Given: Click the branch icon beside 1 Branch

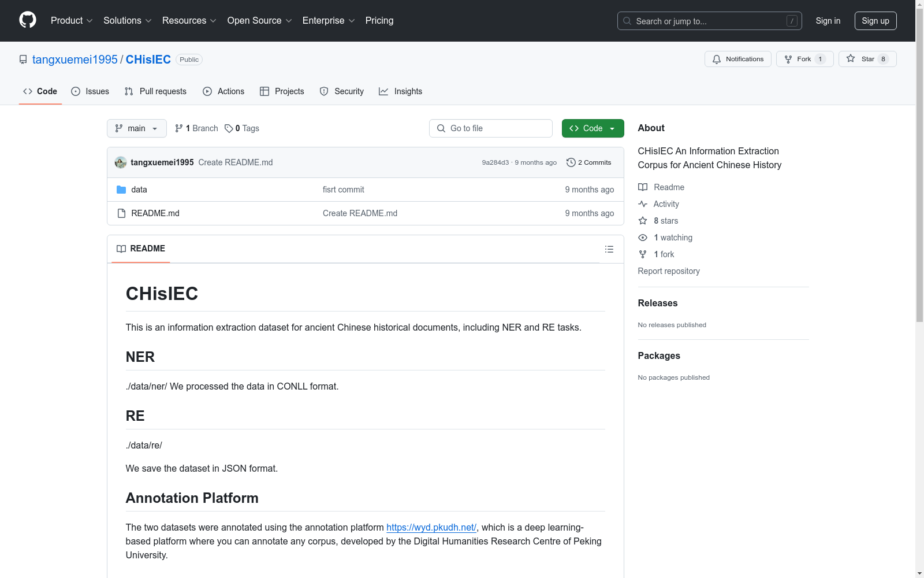Looking at the screenshot, I should (179, 128).
